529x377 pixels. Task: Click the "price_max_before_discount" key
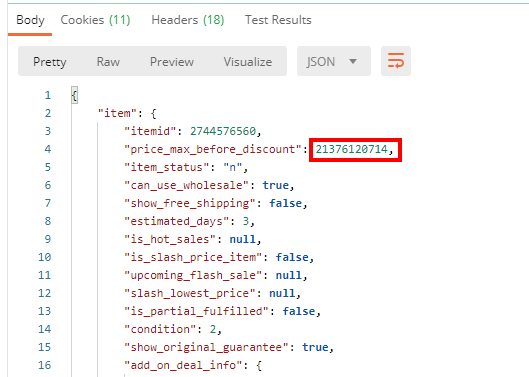click(x=213, y=149)
